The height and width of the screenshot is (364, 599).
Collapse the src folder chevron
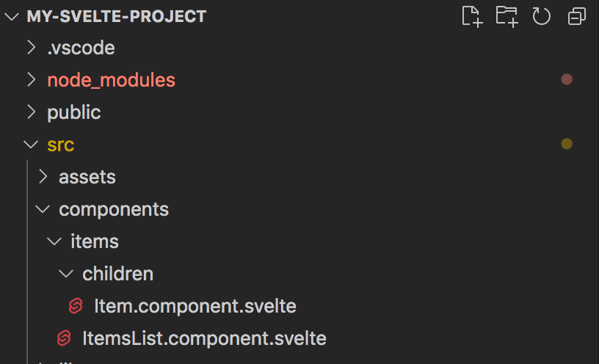click(x=31, y=145)
